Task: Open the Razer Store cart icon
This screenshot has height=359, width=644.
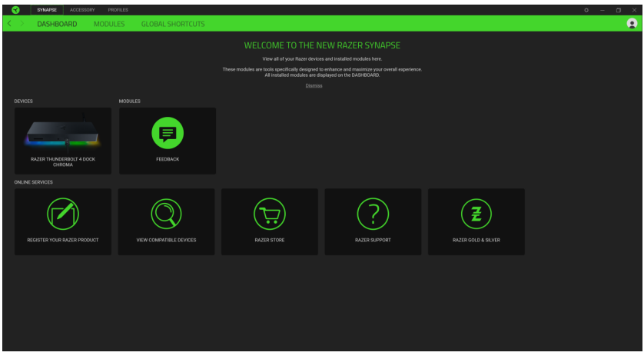Action: point(269,212)
